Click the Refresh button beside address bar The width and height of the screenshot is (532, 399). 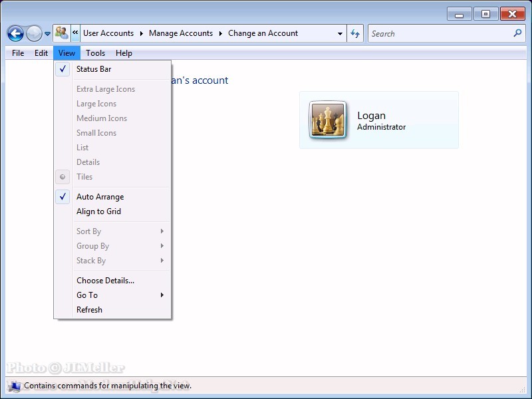point(355,33)
